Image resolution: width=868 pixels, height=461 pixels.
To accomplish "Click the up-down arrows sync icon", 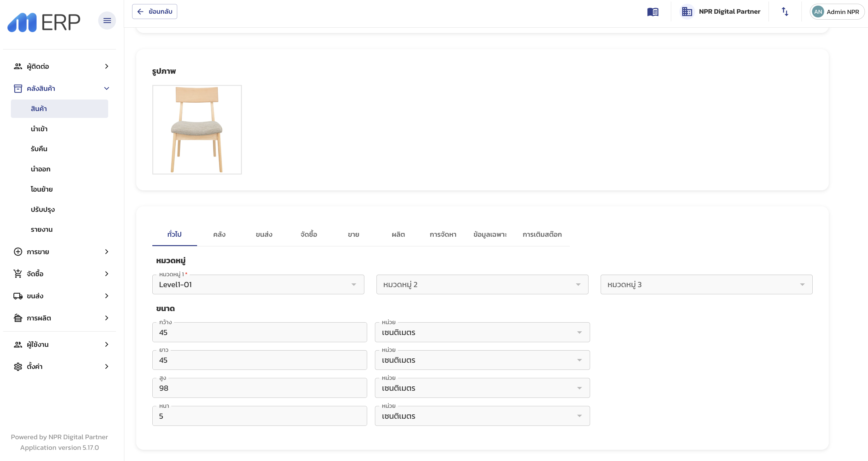I will click(x=785, y=12).
